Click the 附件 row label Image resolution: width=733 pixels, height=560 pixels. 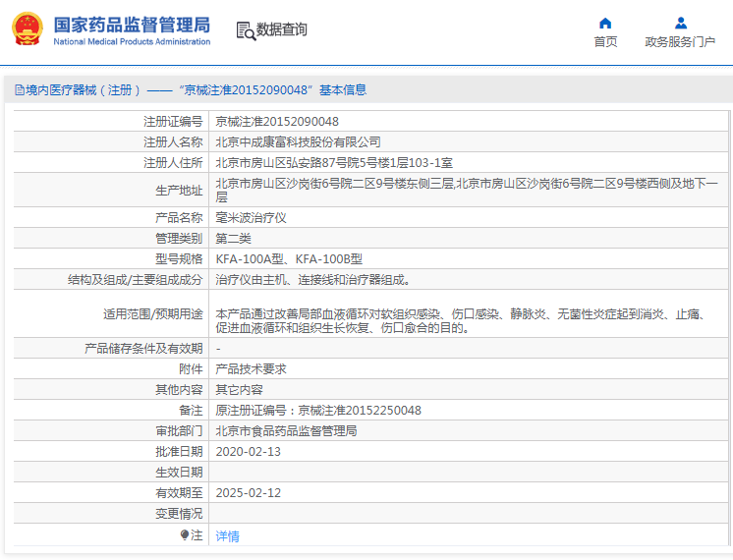tap(191, 368)
